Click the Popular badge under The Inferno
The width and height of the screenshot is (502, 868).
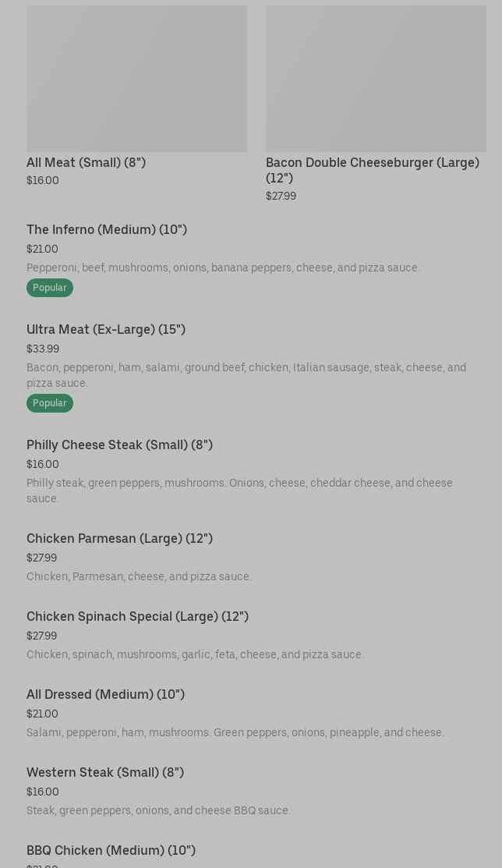[50, 288]
